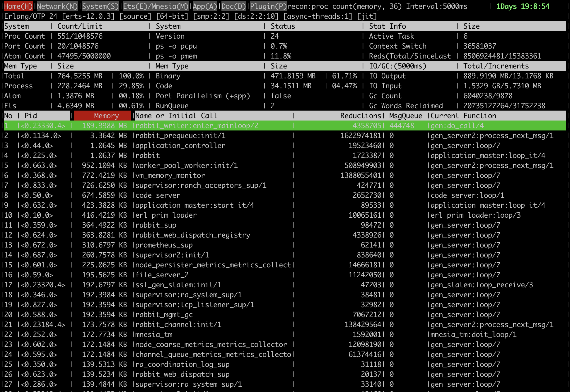This screenshot has height=392, width=570.
Task: Select the mnesia_tm process row
Action: point(285,334)
